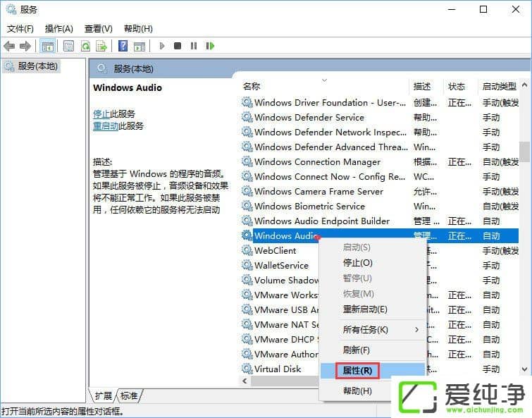The width and height of the screenshot is (532, 418).
Task: Click the gear icon of Windows Biometric Service
Action: point(247,206)
